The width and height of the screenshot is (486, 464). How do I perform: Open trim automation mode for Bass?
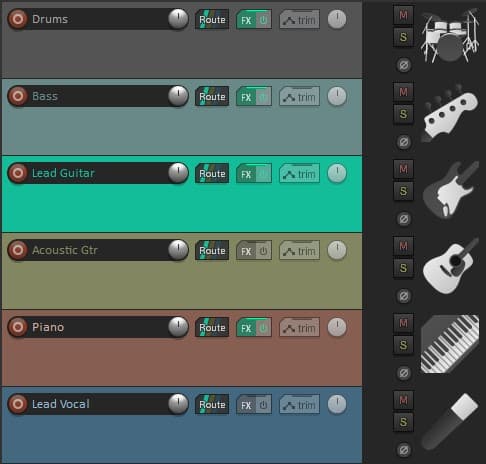pos(299,97)
